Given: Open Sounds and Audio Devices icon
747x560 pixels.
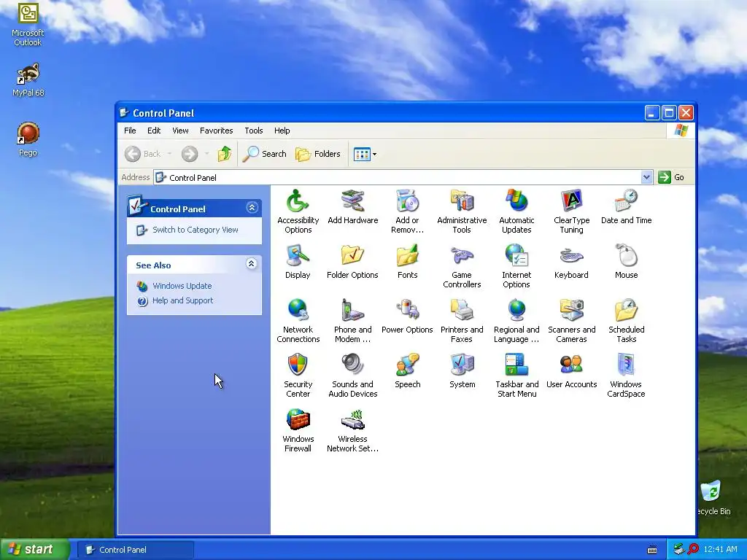Looking at the screenshot, I should [352, 365].
